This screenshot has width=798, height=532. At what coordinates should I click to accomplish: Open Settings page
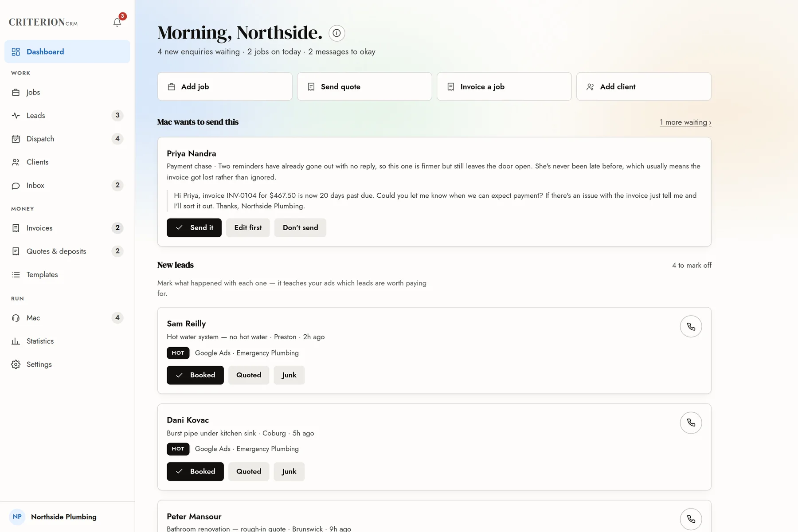(67, 364)
